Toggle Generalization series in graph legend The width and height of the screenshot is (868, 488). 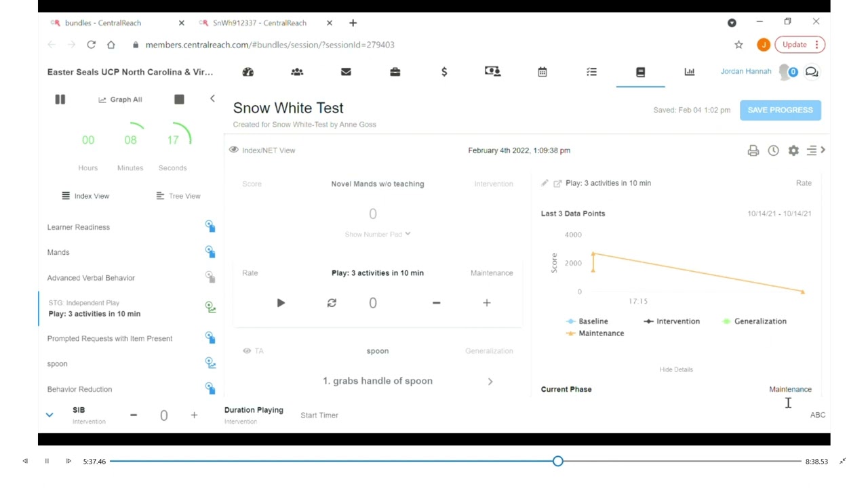755,321
